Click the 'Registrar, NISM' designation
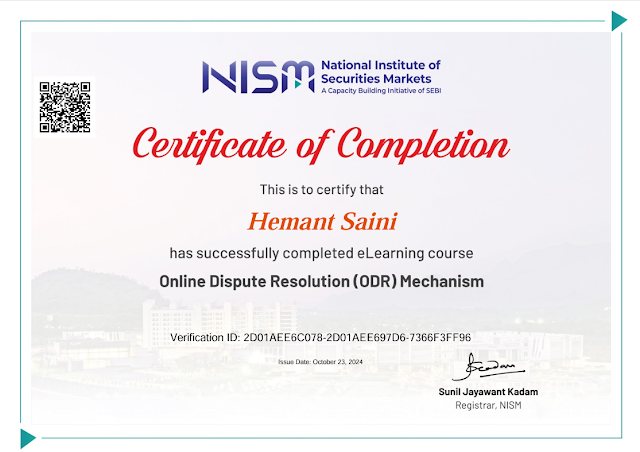The height and width of the screenshot is (452, 640). tap(488, 405)
